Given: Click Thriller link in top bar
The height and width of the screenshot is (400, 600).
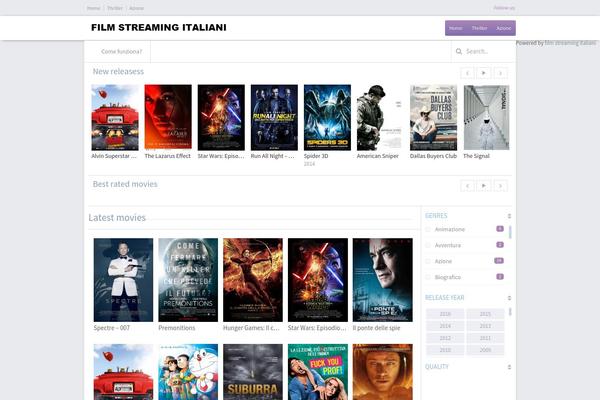Looking at the screenshot, I should click(x=115, y=8).
